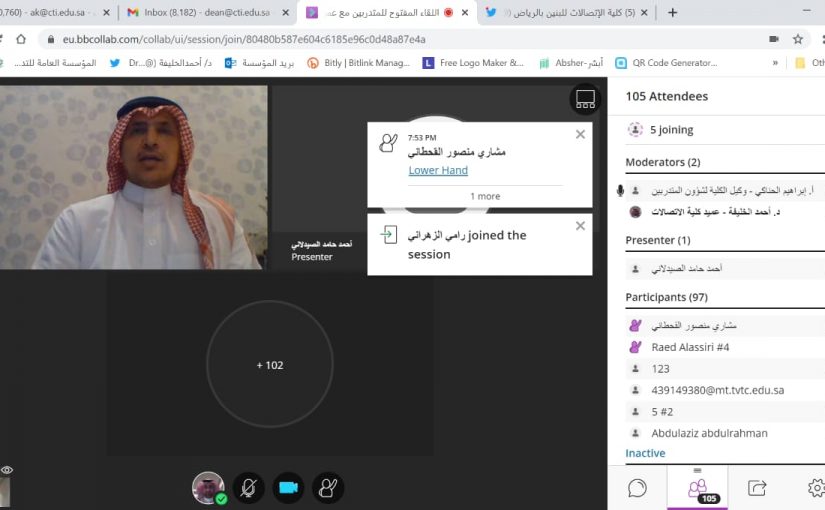
Task: Expand the '1 more' notifications
Action: (485, 196)
